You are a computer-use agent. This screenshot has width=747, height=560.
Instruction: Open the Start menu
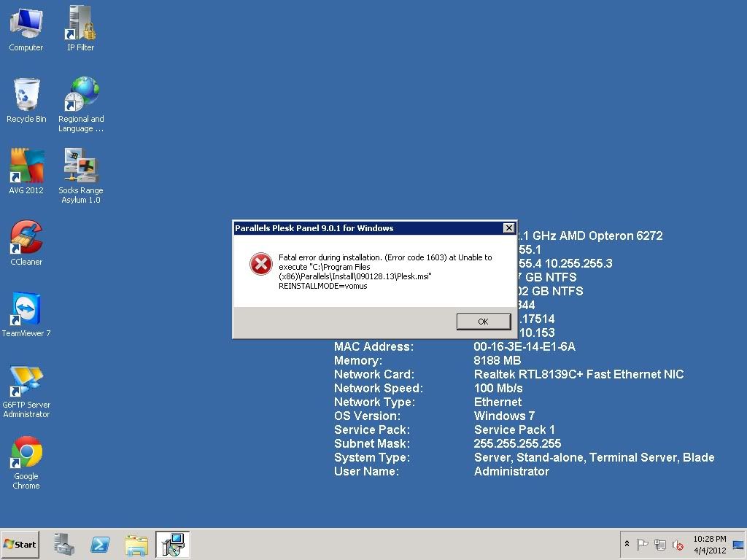(x=20, y=544)
